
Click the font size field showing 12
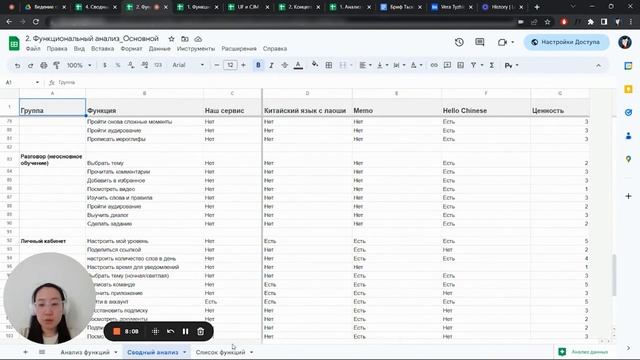click(230, 65)
